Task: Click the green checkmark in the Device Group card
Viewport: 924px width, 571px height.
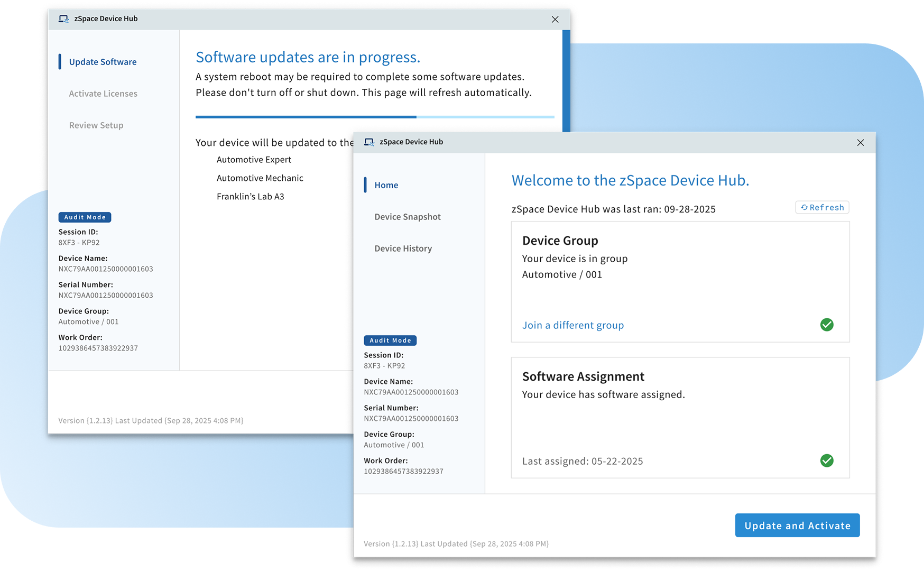Action: point(827,325)
